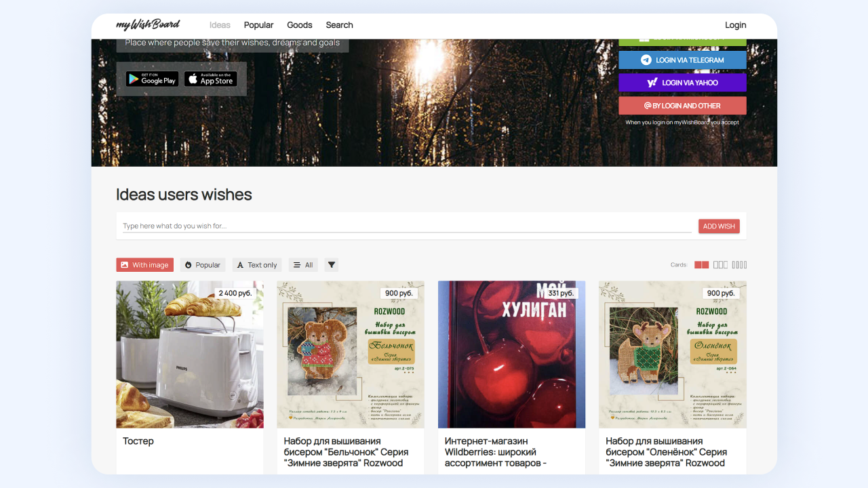Click the Оленёнок card title text
The width and height of the screenshot is (868, 488).
(x=666, y=452)
